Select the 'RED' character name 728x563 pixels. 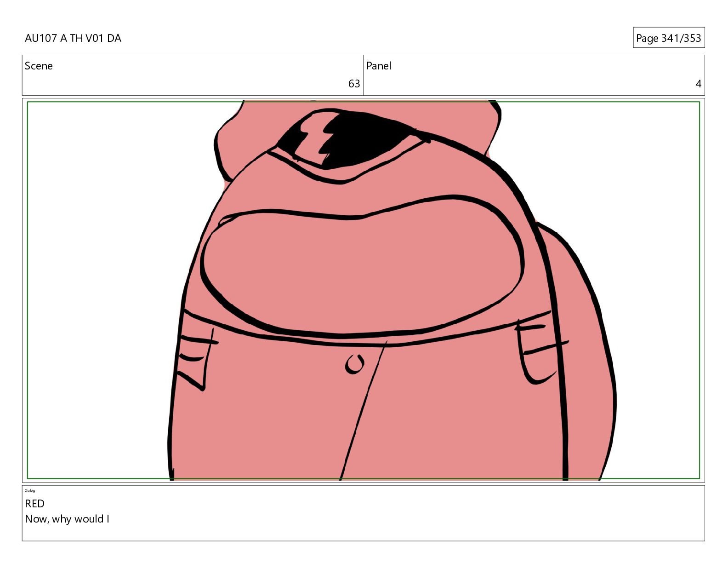[x=35, y=504]
